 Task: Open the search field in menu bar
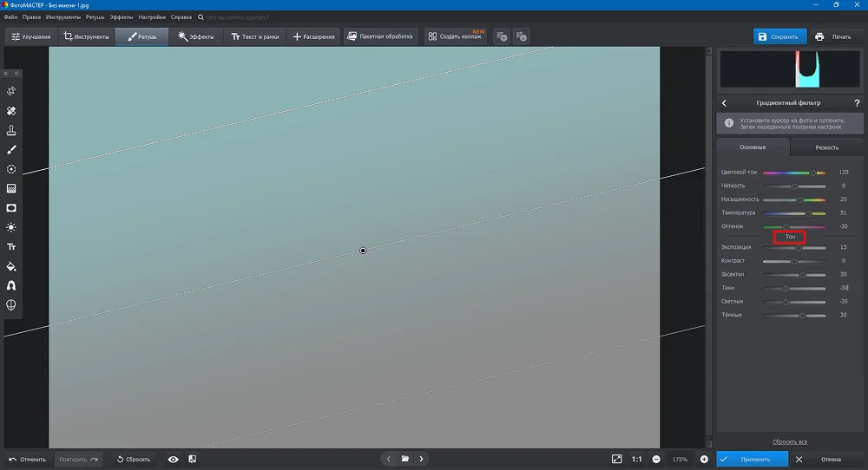click(x=238, y=17)
